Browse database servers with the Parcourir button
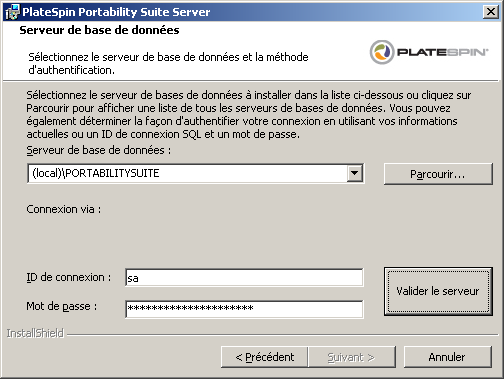The width and height of the screenshot is (504, 379). tap(438, 174)
